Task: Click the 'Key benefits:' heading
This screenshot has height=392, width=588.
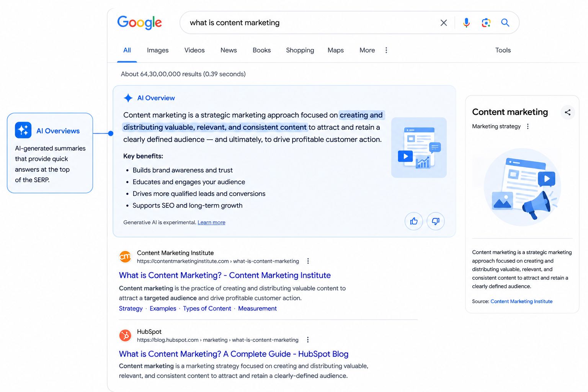Action: 143,156
